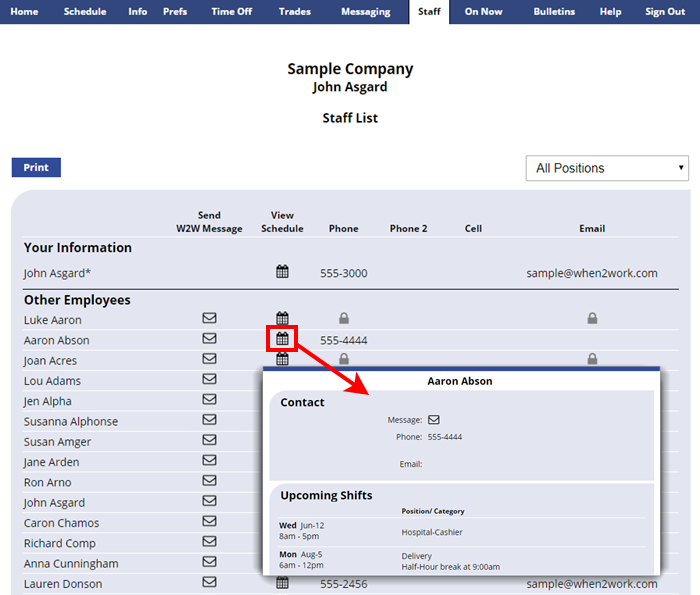Send a W2W message to Luke Aaron

[209, 318]
